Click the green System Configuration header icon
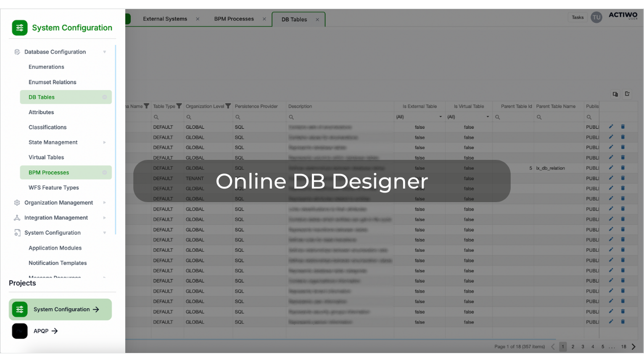The image size is (644, 362). tap(20, 28)
